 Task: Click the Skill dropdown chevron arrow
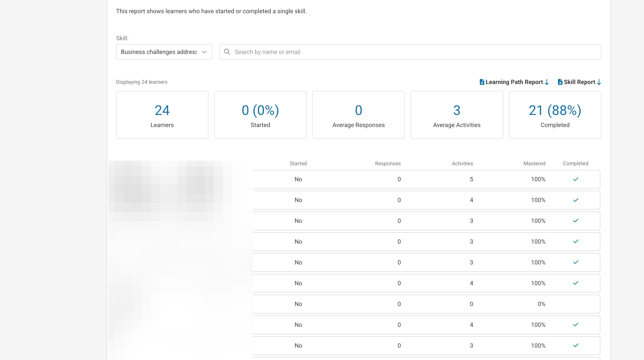(204, 52)
